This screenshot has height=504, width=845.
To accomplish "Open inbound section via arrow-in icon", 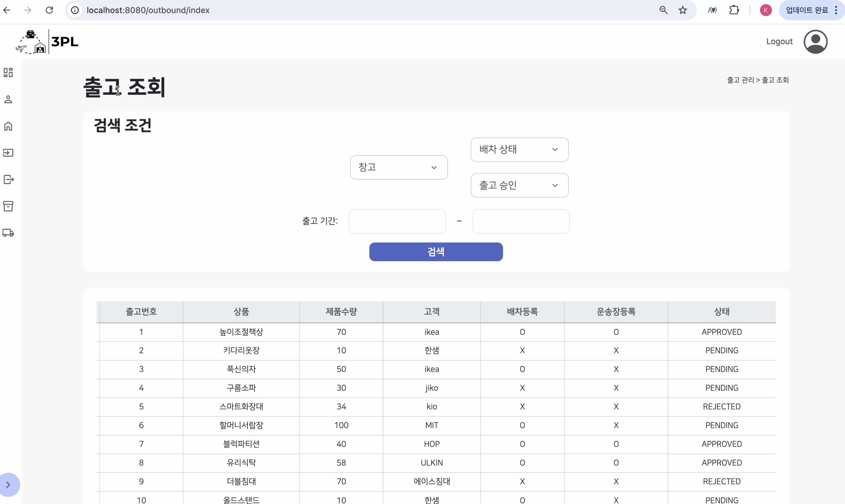I will (9, 152).
